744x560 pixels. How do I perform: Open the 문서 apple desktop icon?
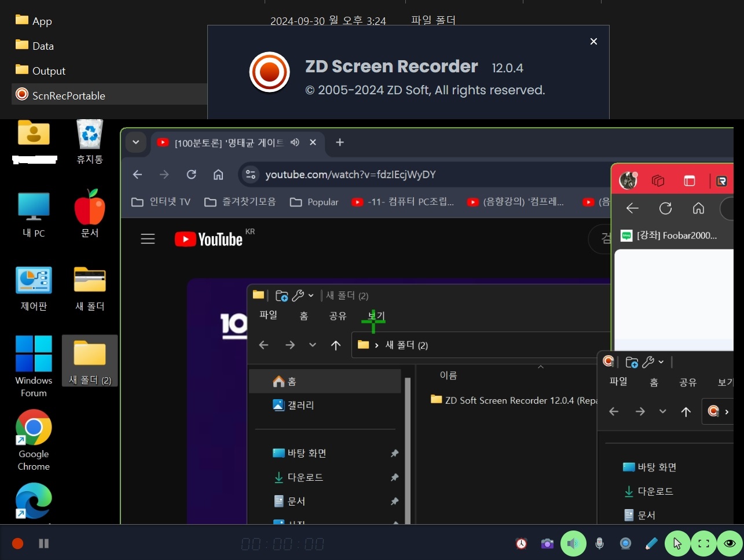90,213
